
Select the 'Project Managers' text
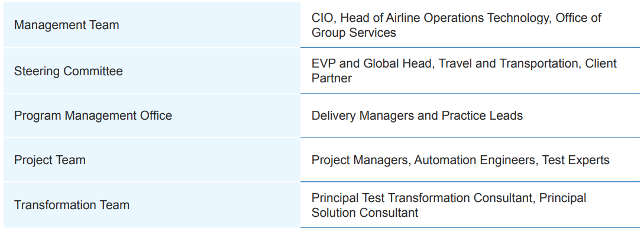click(x=360, y=160)
